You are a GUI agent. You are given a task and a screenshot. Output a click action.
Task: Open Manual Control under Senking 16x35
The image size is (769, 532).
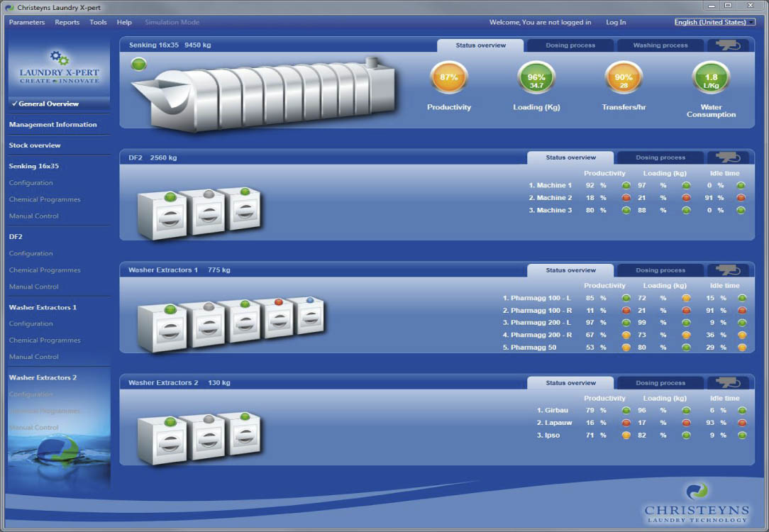34,216
